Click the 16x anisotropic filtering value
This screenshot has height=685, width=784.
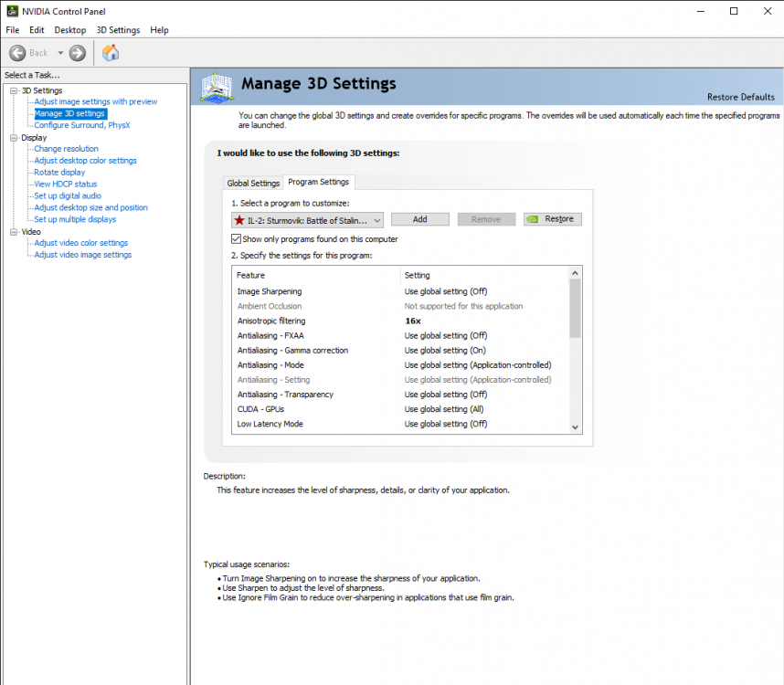click(413, 321)
